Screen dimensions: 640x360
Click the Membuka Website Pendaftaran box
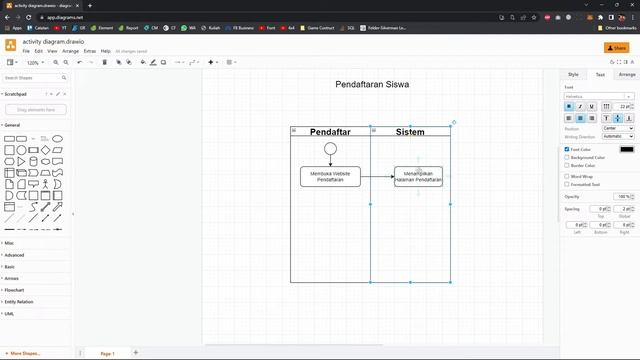coord(330,176)
